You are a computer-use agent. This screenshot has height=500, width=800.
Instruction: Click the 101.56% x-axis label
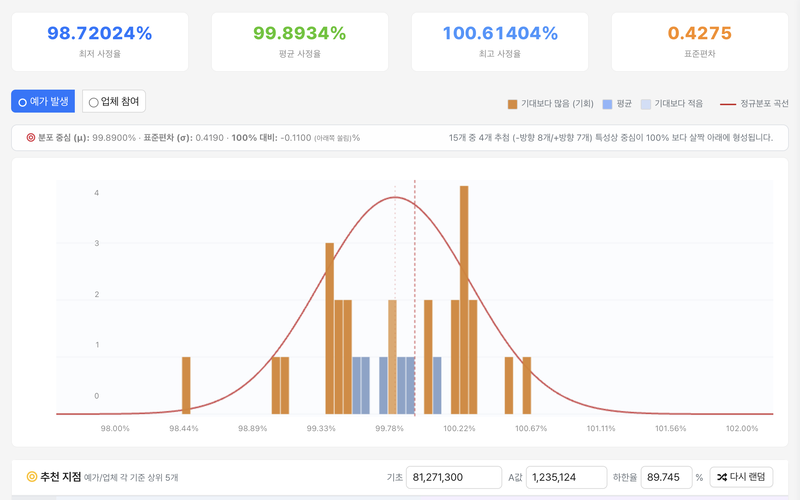click(x=671, y=429)
